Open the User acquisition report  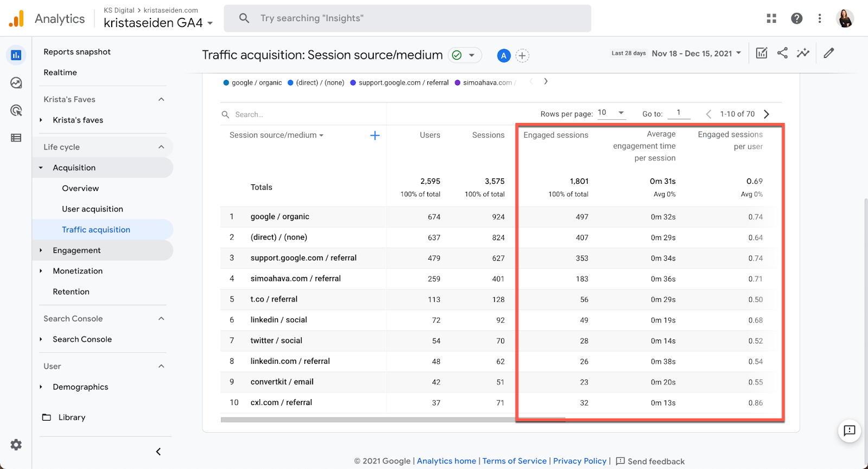click(92, 209)
